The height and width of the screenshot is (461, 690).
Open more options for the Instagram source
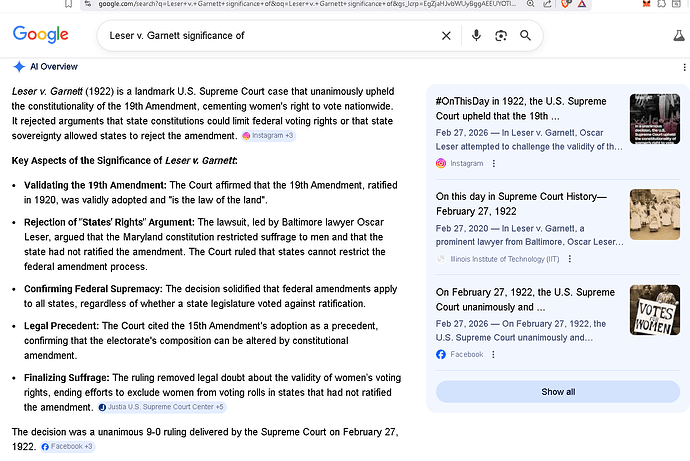click(x=493, y=163)
